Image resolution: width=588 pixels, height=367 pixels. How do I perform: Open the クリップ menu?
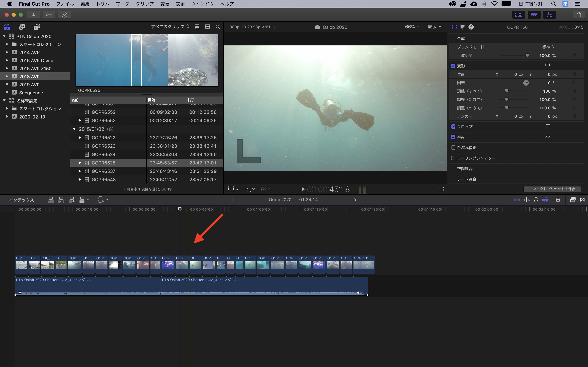(x=145, y=4)
